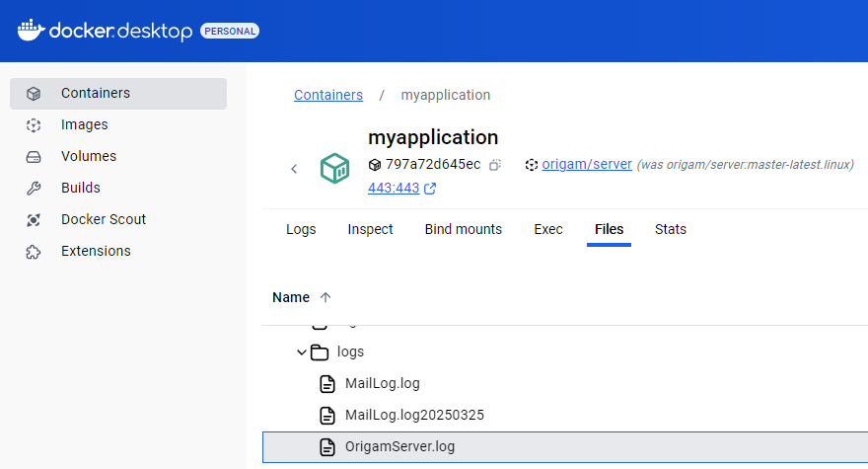Click the file icon beside OrigamServer.log
The image size is (868, 469).
point(327,447)
